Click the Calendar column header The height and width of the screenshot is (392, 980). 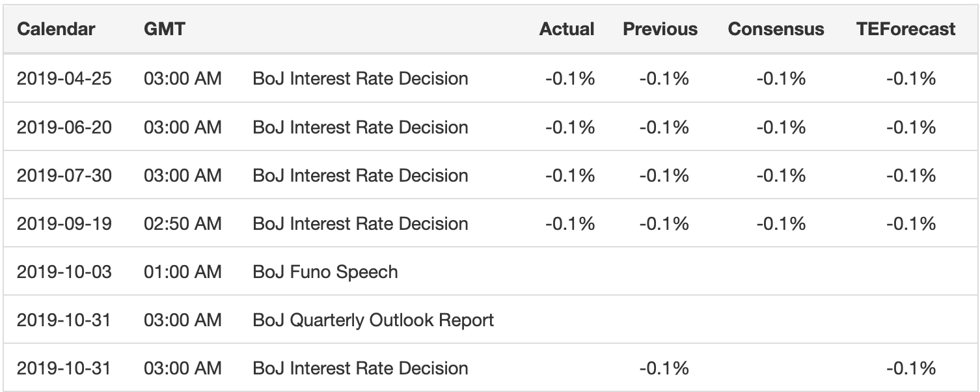coord(56,29)
